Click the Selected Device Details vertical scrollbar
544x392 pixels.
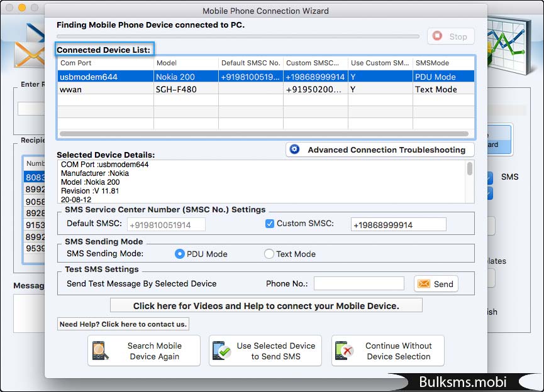tap(470, 169)
